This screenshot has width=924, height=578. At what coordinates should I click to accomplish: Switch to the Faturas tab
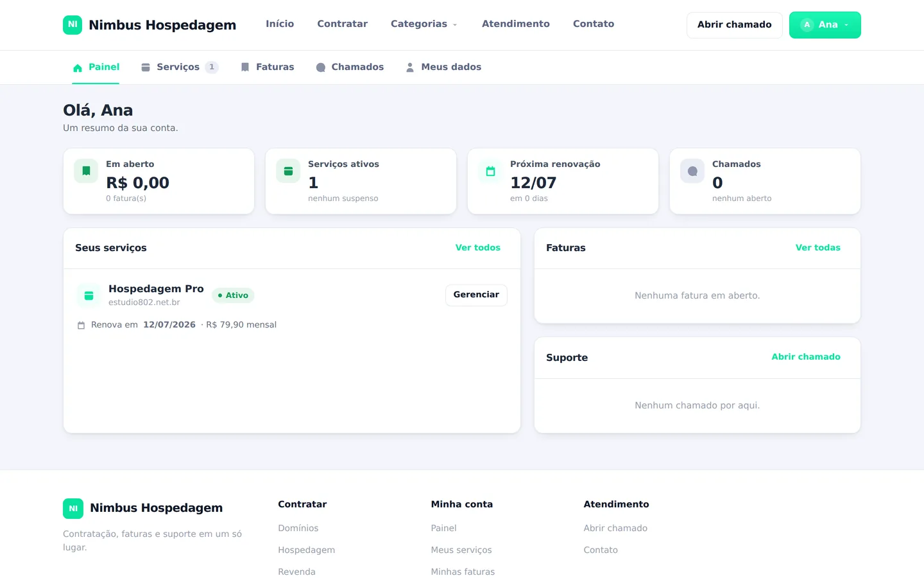click(267, 67)
